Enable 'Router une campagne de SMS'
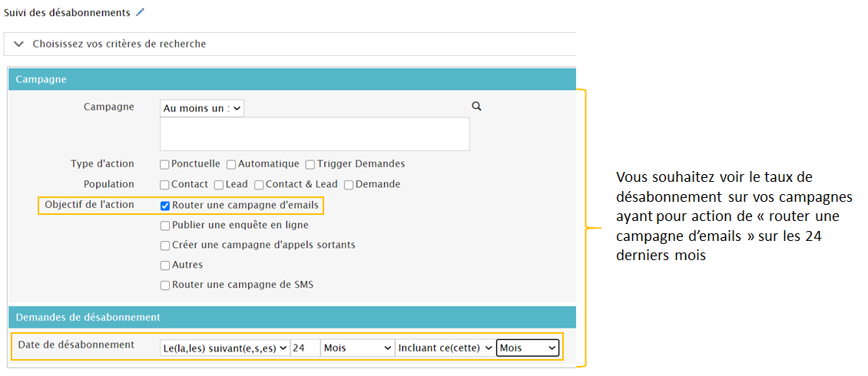This screenshot has width=868, height=376. [x=165, y=285]
